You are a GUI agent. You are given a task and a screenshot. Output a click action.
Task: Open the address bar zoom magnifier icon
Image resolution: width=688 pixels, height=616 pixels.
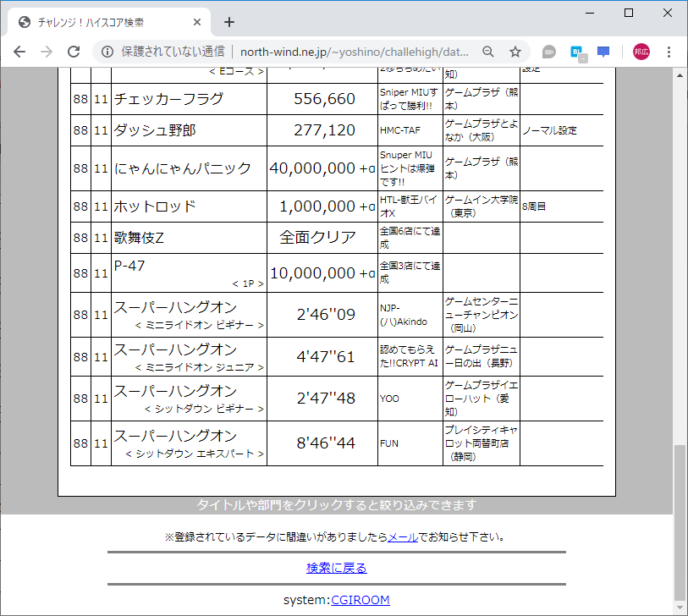[x=488, y=52]
